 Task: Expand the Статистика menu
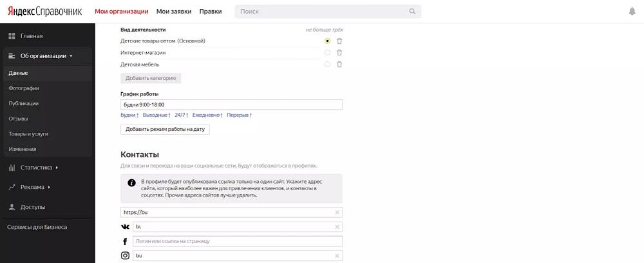[x=33, y=168]
